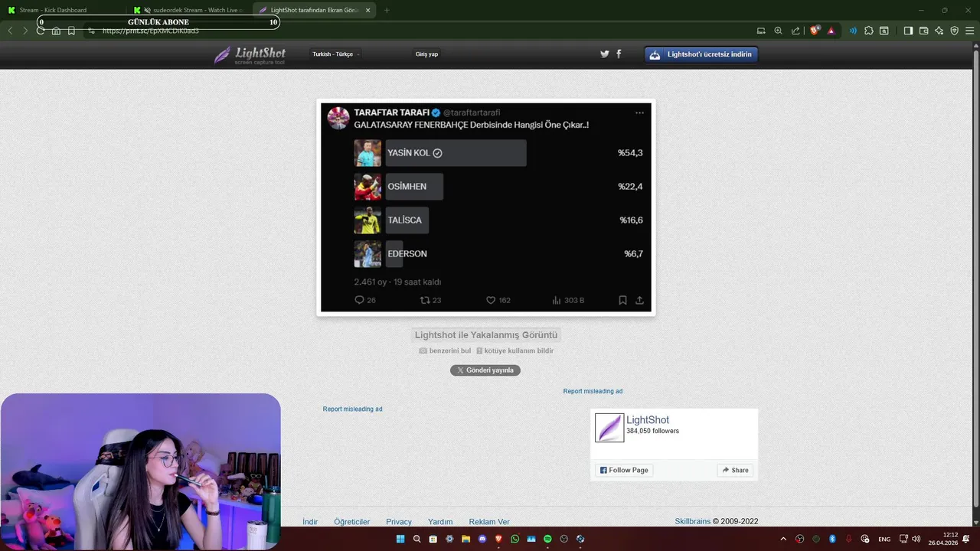Open Spotify from the taskbar

(547, 539)
